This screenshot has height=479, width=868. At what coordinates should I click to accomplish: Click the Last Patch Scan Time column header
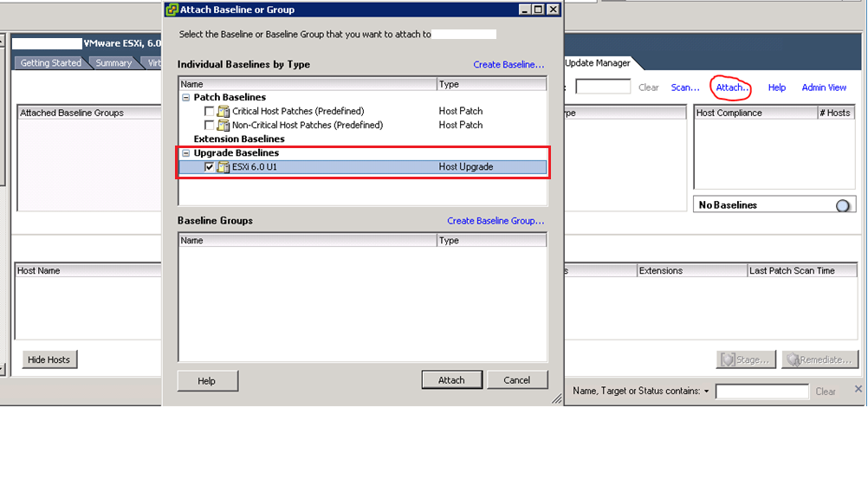tap(802, 271)
